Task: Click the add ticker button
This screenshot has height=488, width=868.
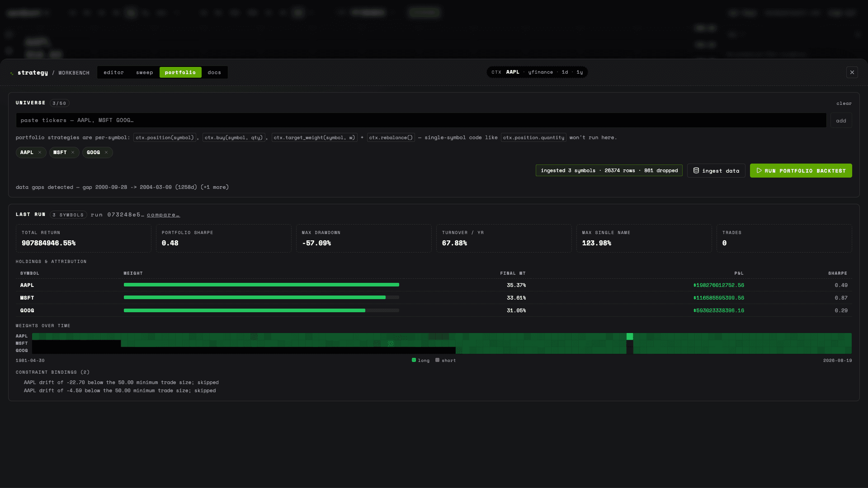Action: (x=841, y=121)
